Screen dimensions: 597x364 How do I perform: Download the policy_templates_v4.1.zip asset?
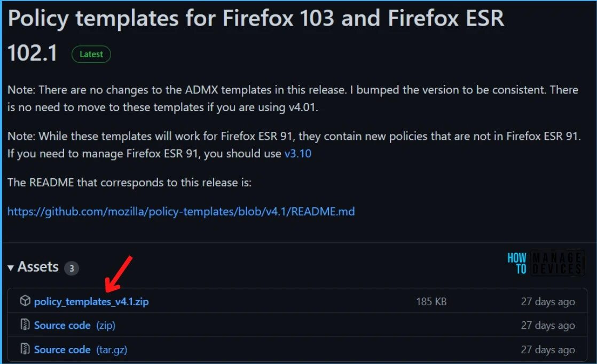(x=91, y=302)
